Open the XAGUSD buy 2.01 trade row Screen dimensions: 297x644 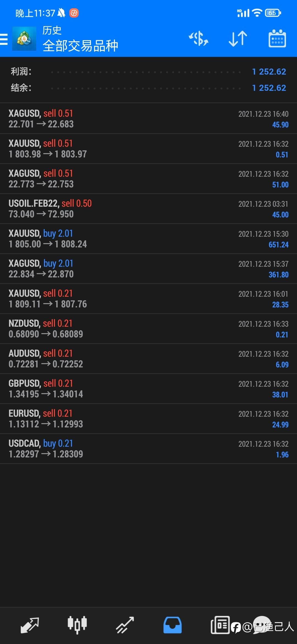point(148,269)
